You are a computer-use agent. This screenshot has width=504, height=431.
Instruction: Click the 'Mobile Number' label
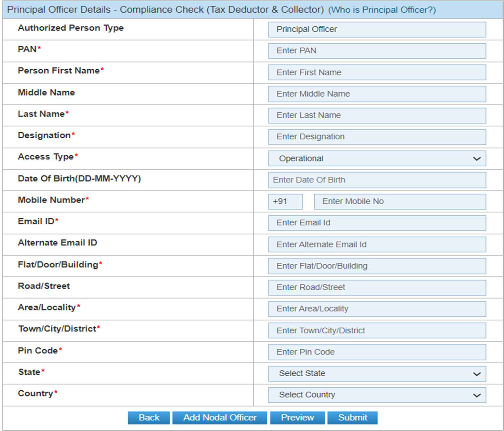click(x=51, y=200)
